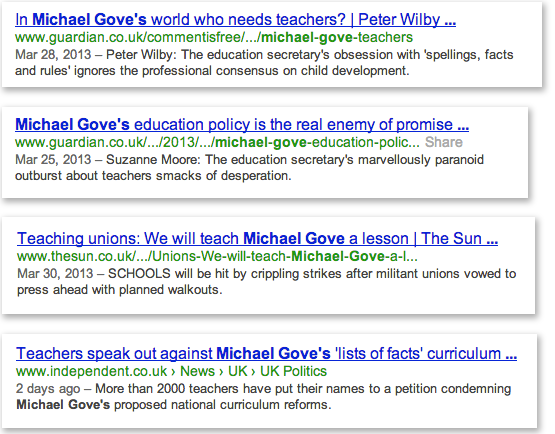The image size is (555, 434).
Task: Click the Share link beside guardian URL
Action: tap(444, 142)
